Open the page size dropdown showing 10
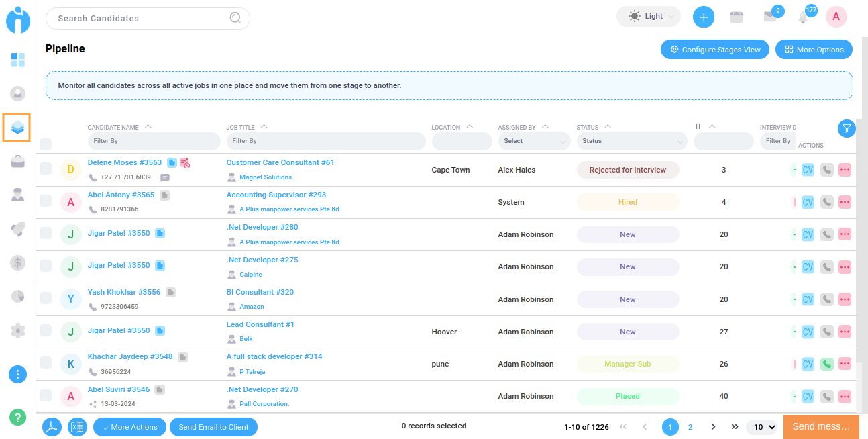This screenshot has width=868, height=439. click(x=764, y=427)
